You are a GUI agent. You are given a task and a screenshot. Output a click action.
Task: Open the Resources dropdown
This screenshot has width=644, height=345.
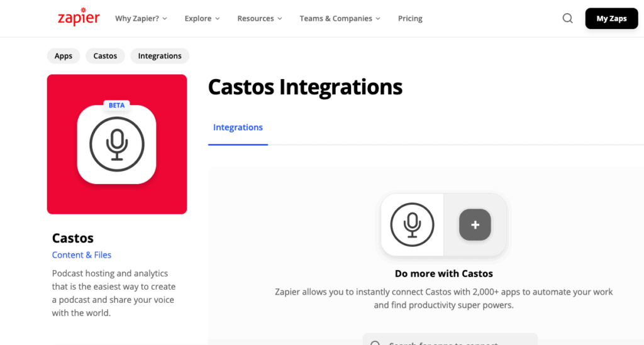point(260,18)
